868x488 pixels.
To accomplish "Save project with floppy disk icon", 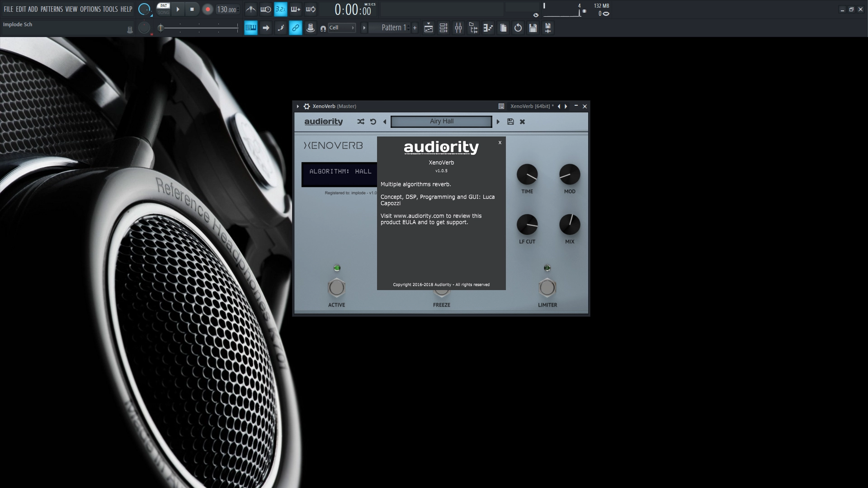I will coord(533,28).
